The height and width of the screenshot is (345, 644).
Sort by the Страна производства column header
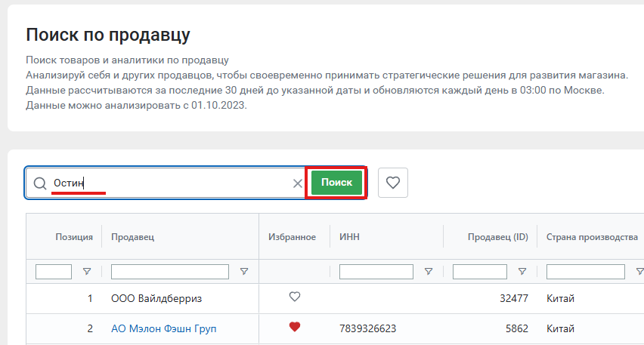pyautogui.click(x=592, y=237)
